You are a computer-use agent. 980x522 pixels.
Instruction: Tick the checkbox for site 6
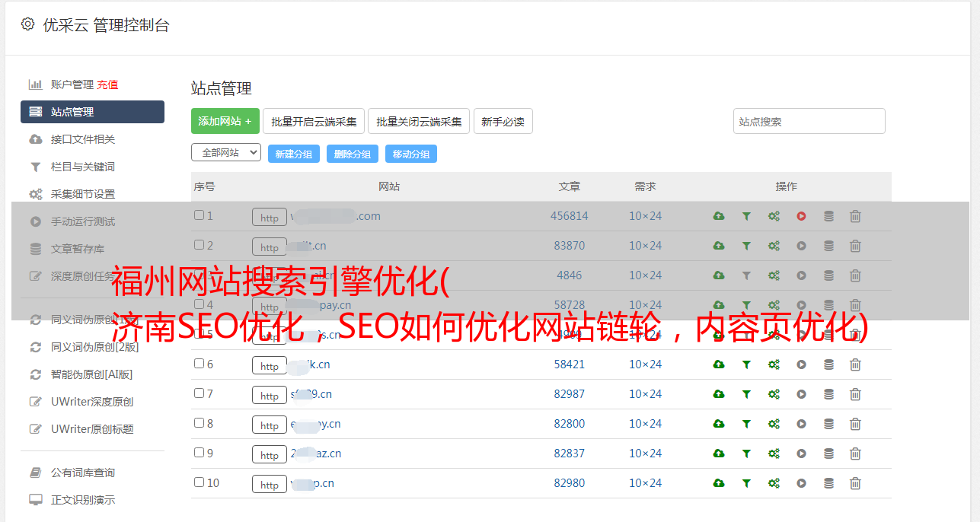(199, 364)
